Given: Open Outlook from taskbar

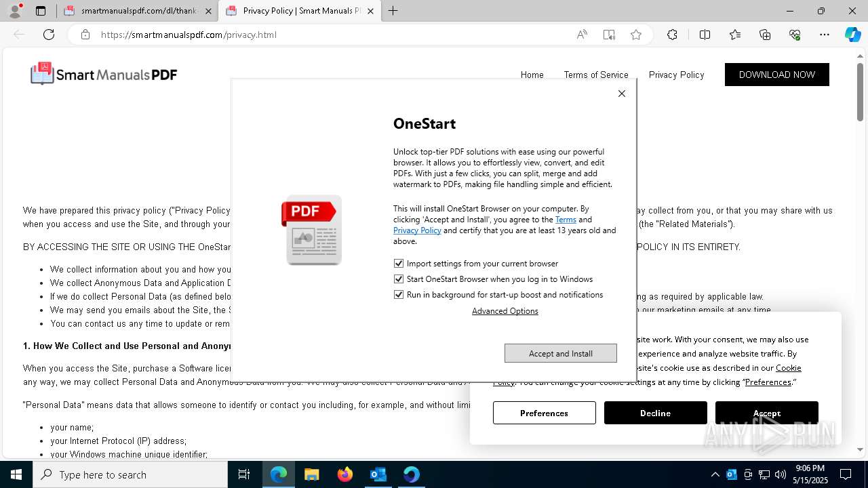Looking at the screenshot, I should tap(378, 474).
